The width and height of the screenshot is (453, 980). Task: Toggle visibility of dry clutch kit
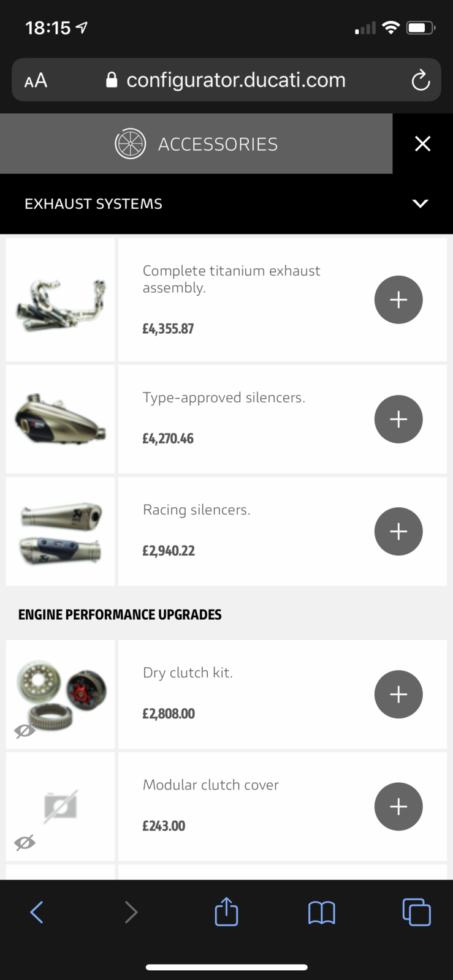tap(25, 731)
